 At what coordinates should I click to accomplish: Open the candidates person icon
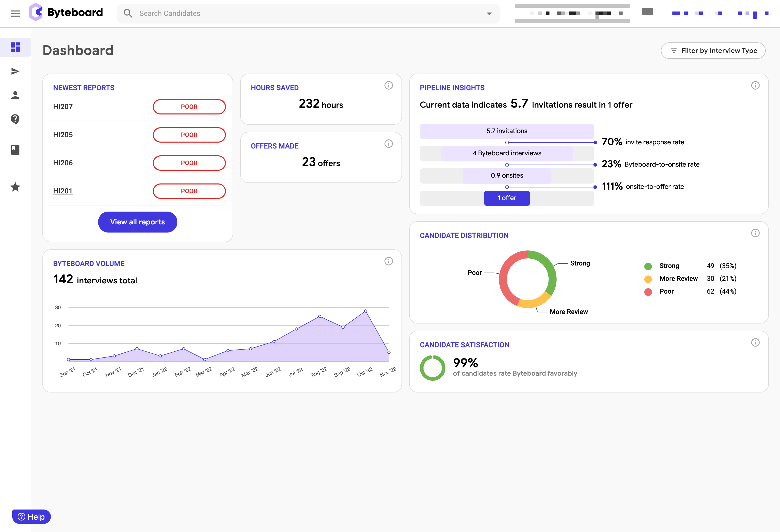click(15, 95)
